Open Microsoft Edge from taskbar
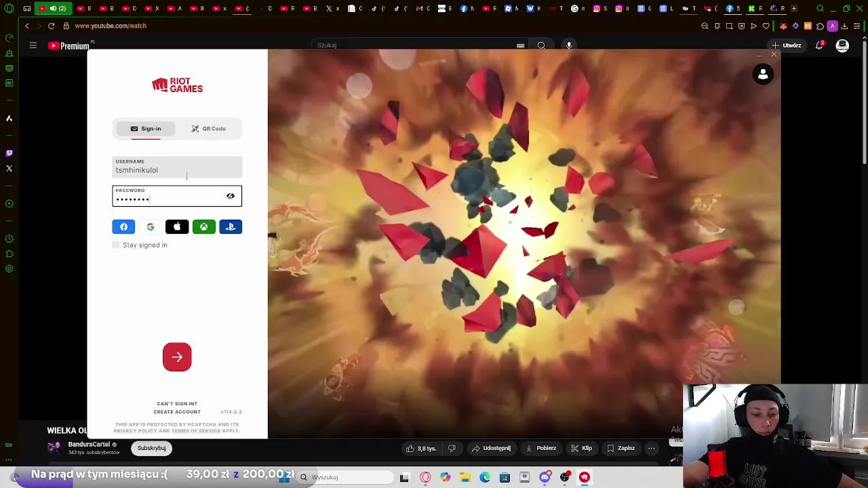Image resolution: width=868 pixels, height=488 pixels. 485,477
